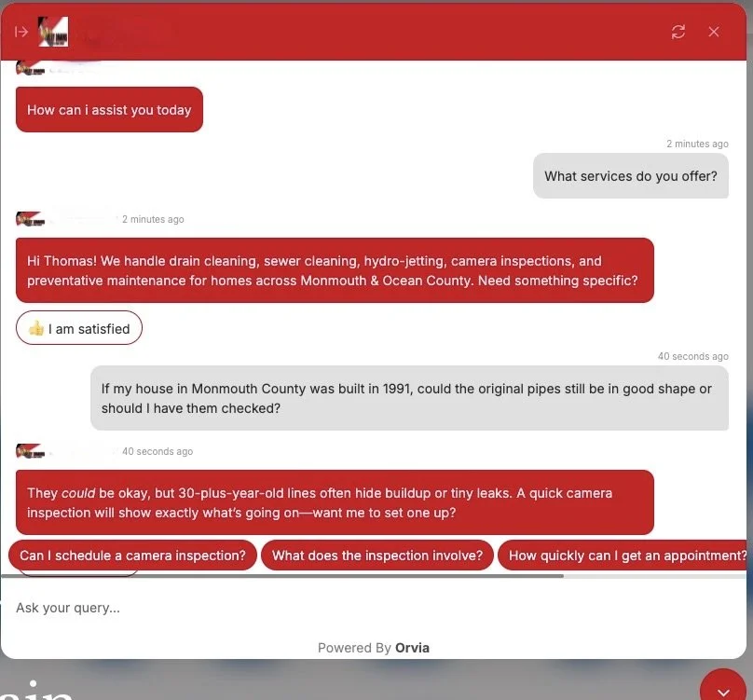753x700 pixels.
Task: Pick 'How quickly can I get an appointment?' chip
Action: (623, 556)
